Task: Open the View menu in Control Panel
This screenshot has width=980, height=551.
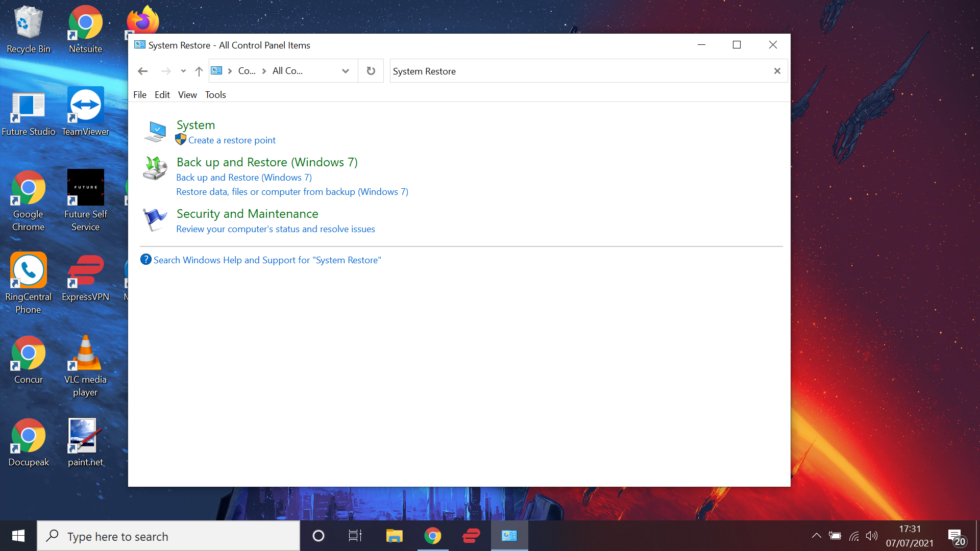Action: (187, 94)
